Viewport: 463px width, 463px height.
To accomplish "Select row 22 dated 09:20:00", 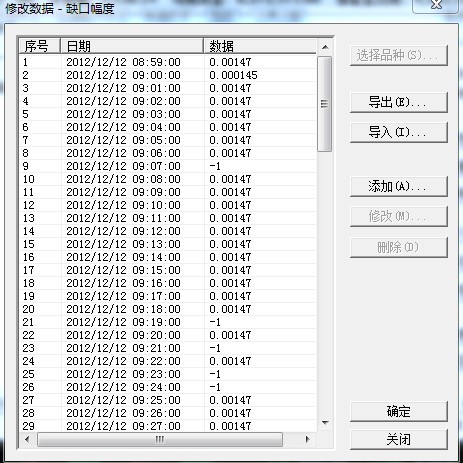I will [x=168, y=335].
